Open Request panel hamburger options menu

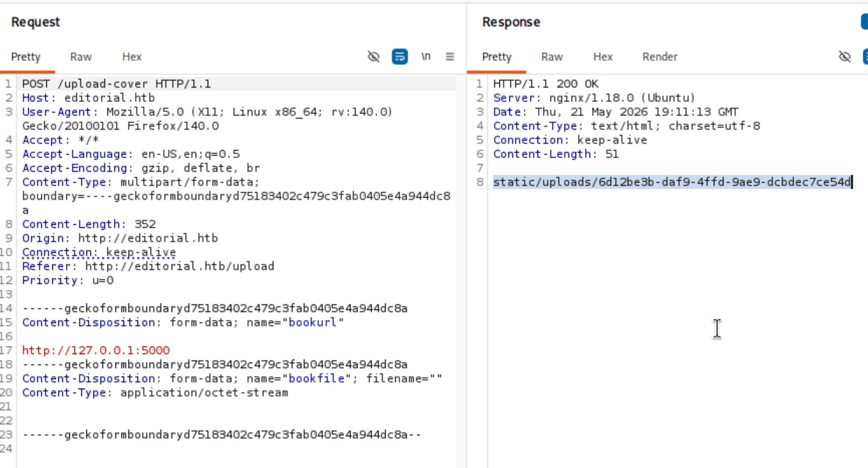pyautogui.click(x=450, y=56)
